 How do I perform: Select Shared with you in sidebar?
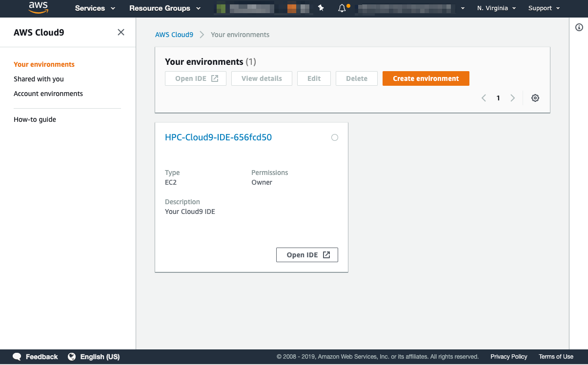pyautogui.click(x=39, y=79)
